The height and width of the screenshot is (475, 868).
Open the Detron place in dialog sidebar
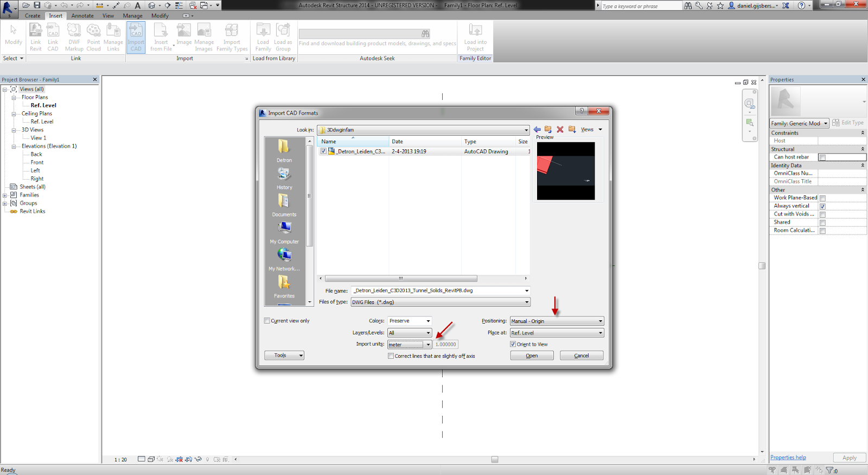coord(284,151)
